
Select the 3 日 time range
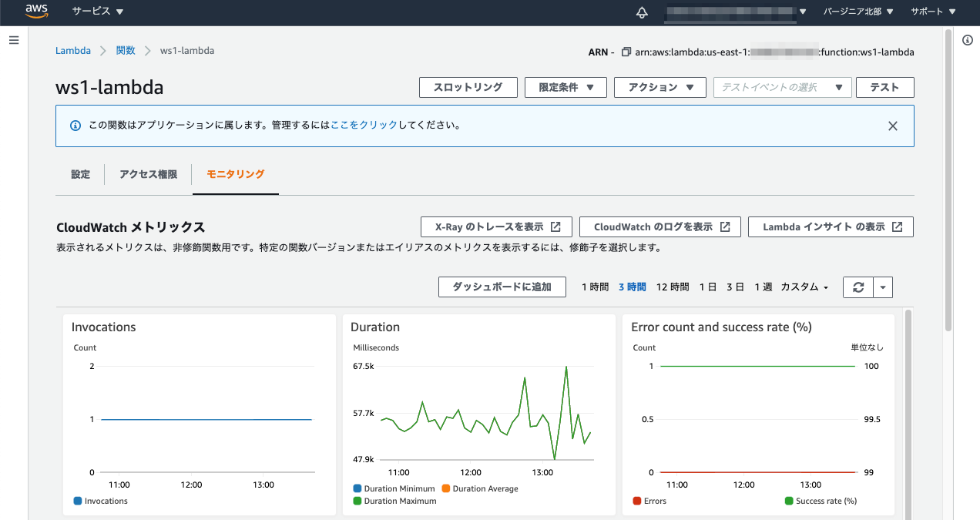click(x=735, y=287)
